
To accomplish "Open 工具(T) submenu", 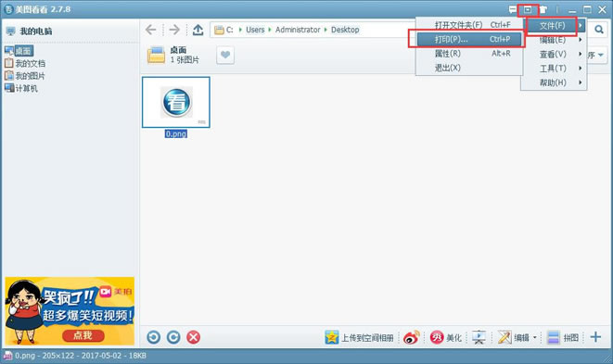I will coord(554,69).
